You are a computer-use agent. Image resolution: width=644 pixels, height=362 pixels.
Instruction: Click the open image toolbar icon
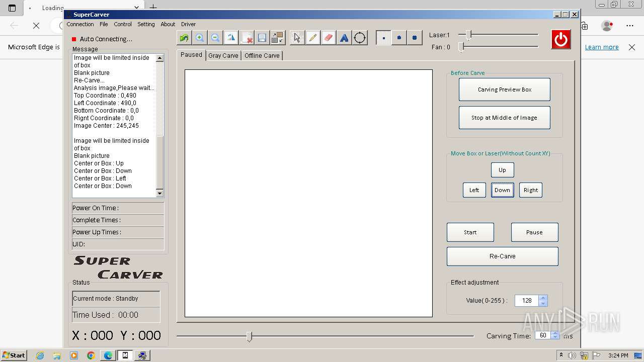[184, 38]
